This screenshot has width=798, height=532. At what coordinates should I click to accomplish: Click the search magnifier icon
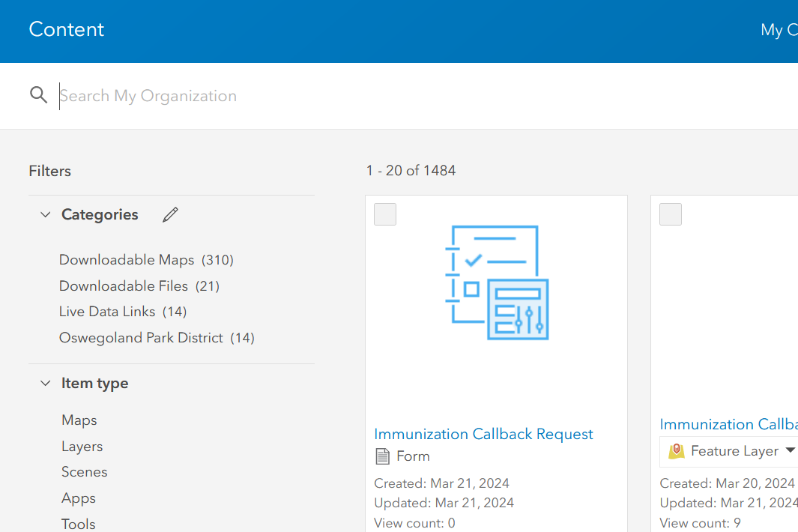point(38,94)
